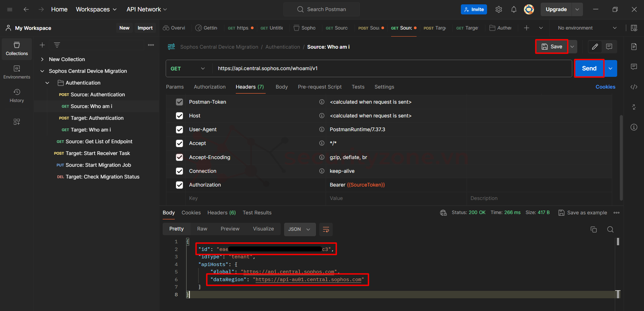Image resolution: width=644 pixels, height=311 pixels.
Task: Uncheck the Host header
Action: tap(179, 116)
